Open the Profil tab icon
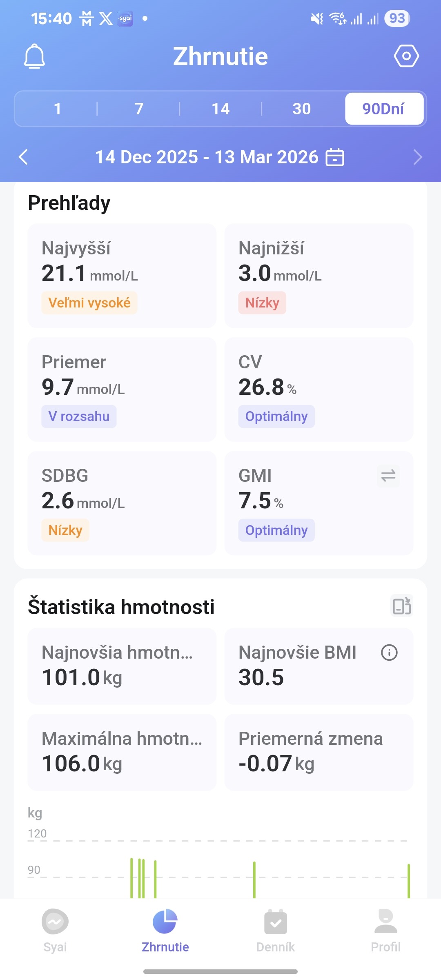The width and height of the screenshot is (441, 980). [385, 922]
